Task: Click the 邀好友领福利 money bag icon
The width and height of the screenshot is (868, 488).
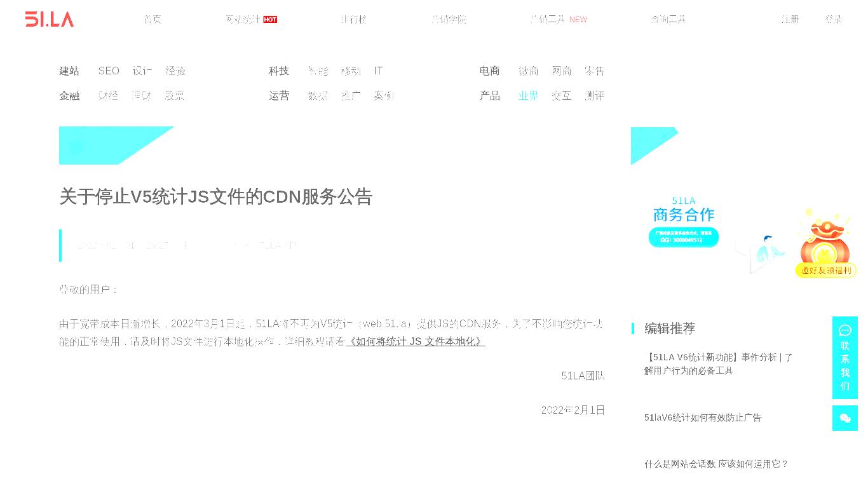Action: [x=825, y=243]
